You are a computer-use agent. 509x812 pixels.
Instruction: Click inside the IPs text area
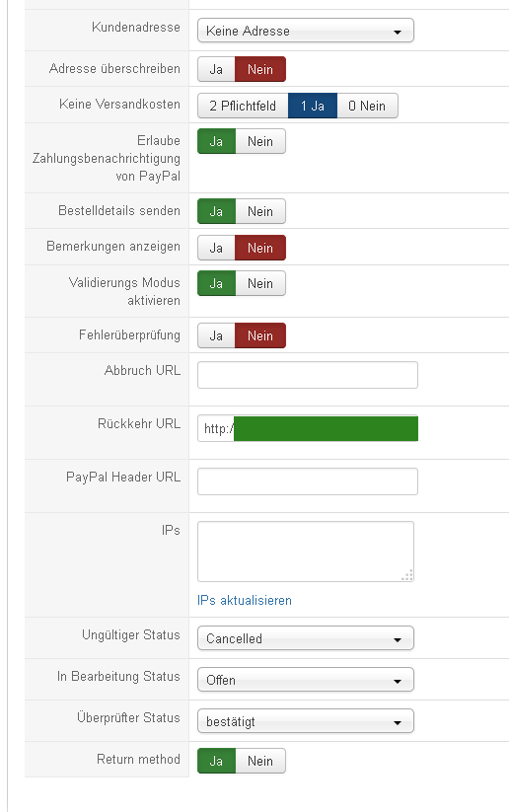(306, 552)
